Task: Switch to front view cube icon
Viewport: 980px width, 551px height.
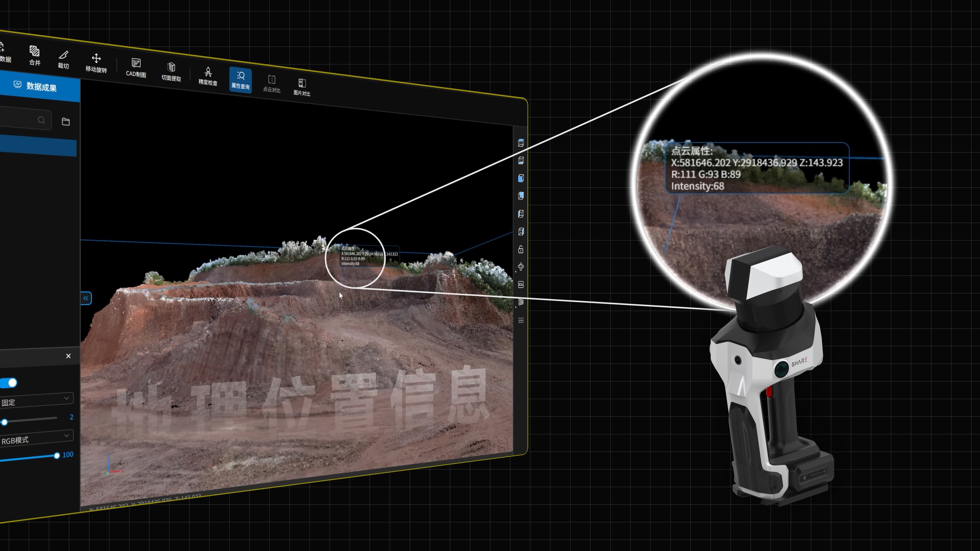Action: pos(521,178)
